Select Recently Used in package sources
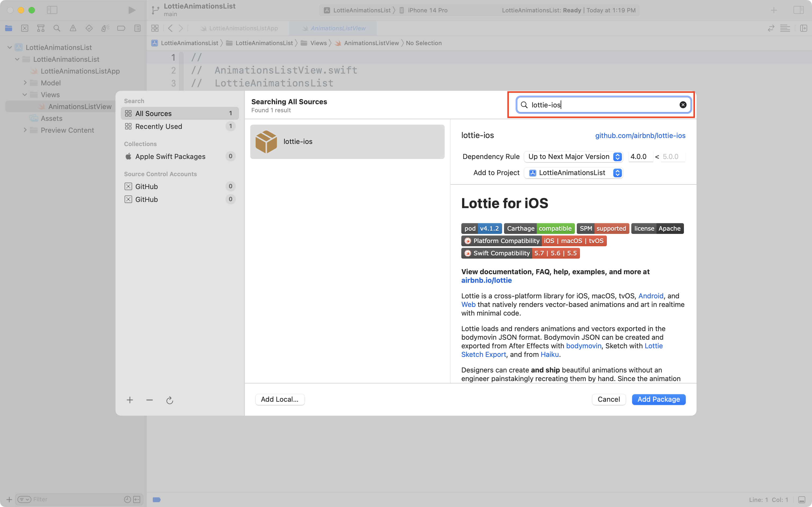Screen dimensions: 812x507 coord(159,126)
